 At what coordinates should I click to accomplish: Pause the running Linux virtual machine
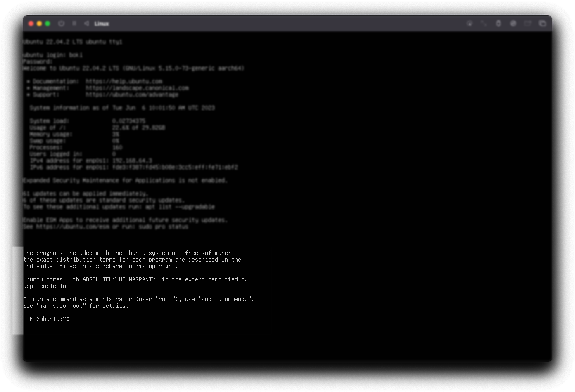pos(74,24)
